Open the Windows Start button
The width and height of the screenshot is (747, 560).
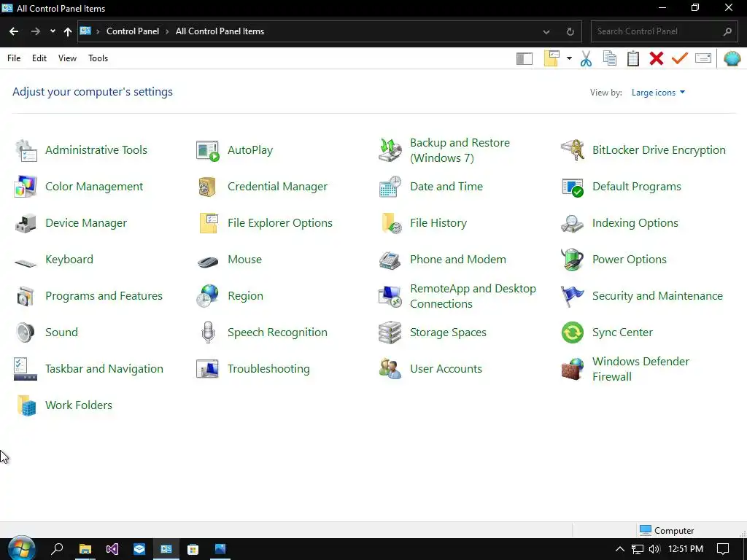click(x=21, y=550)
